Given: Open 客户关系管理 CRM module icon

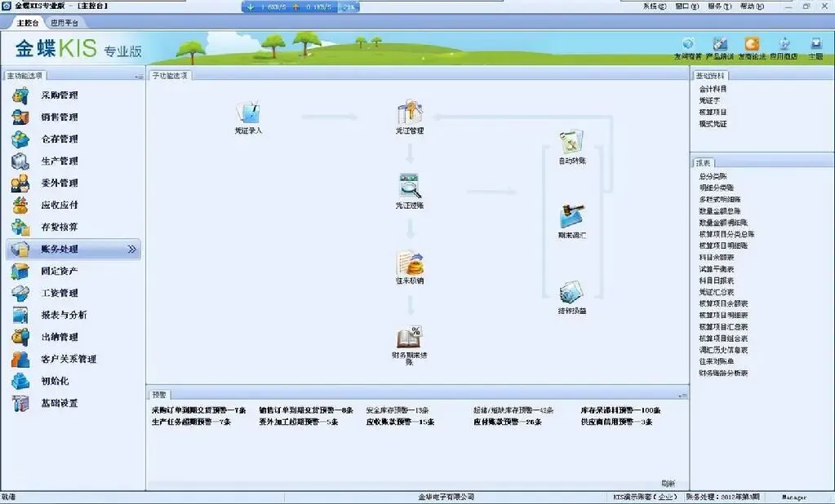Looking at the screenshot, I should pyautogui.click(x=20, y=359).
